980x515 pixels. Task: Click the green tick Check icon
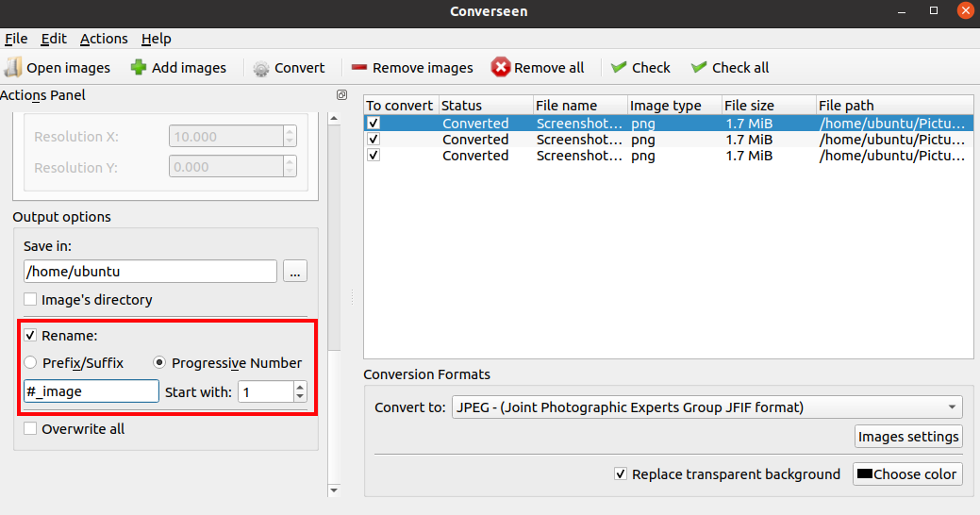click(x=619, y=67)
